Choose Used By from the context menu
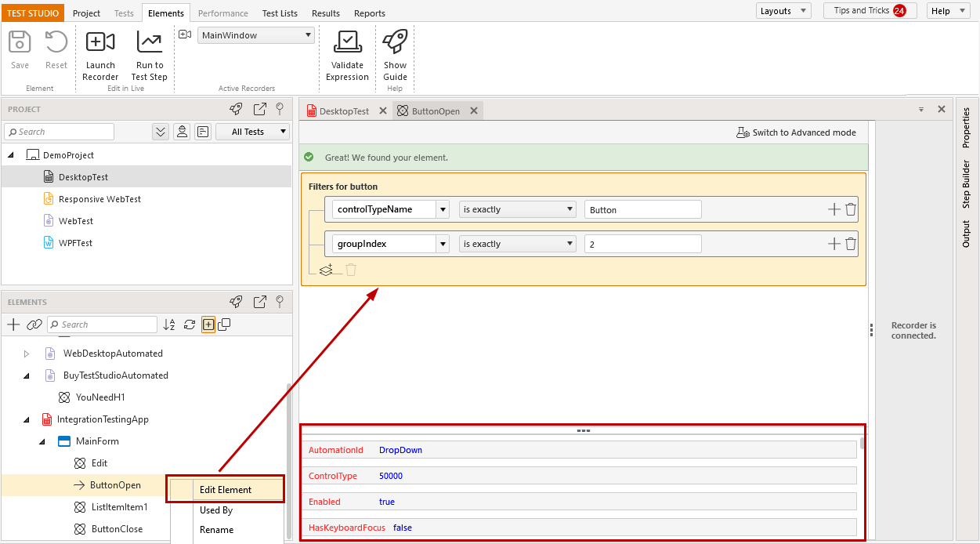980x544 pixels. click(216, 510)
